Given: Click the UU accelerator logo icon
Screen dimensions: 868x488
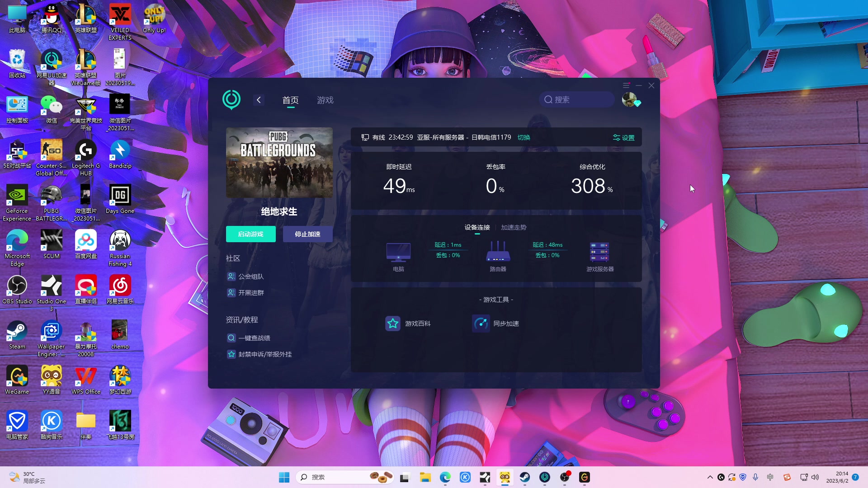Looking at the screenshot, I should tap(231, 100).
